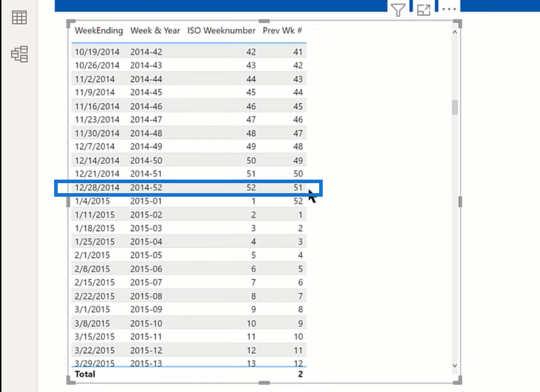Click the vertical scrollbar thumb
The height and width of the screenshot is (392, 540).
coord(455,107)
